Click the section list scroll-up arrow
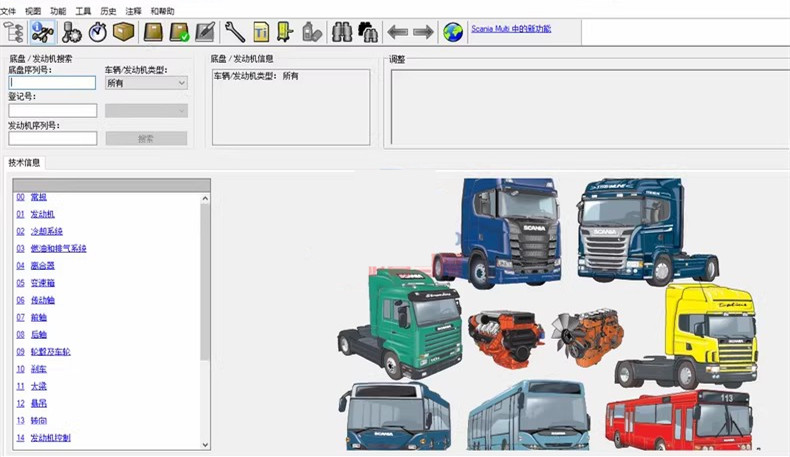The height and width of the screenshot is (457, 790). pos(205,199)
